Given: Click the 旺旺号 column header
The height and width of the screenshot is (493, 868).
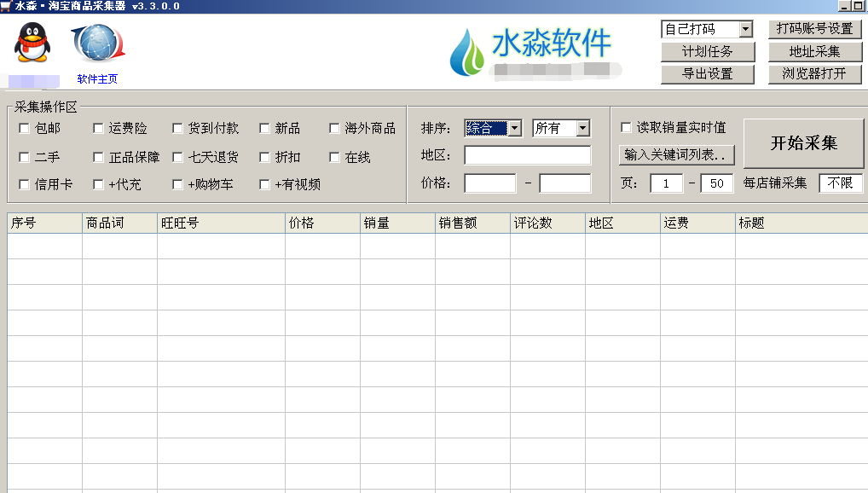Looking at the screenshot, I should 222,223.
